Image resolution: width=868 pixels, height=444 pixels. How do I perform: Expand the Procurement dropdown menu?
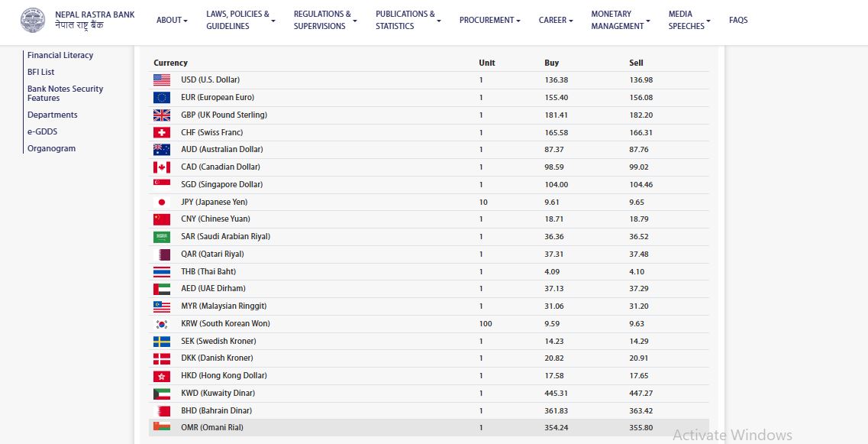point(489,20)
